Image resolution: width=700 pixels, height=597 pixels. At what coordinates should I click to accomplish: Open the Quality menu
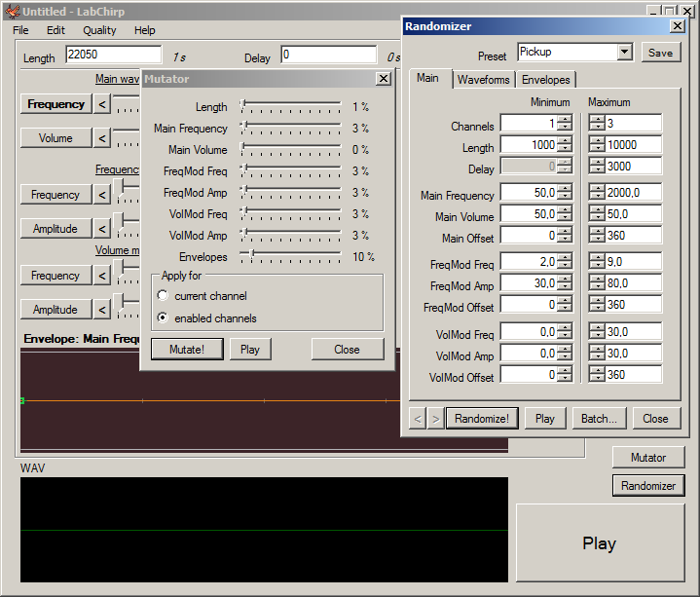99,30
